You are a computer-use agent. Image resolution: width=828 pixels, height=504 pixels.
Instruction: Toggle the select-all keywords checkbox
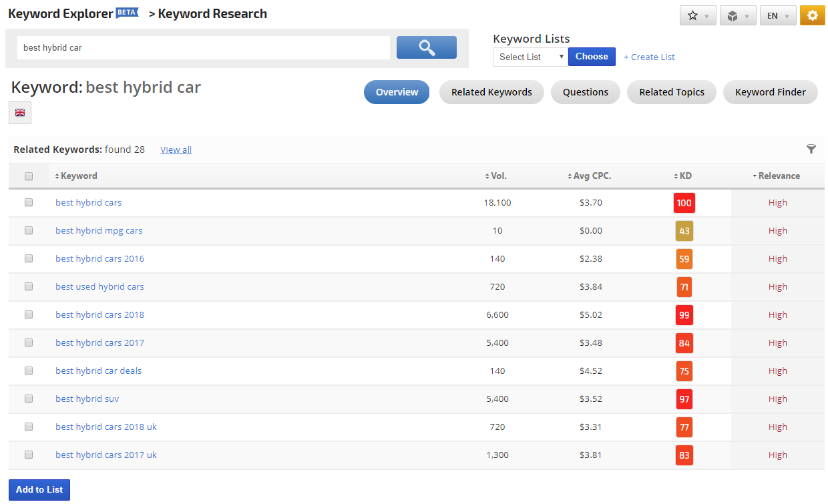coord(29,176)
